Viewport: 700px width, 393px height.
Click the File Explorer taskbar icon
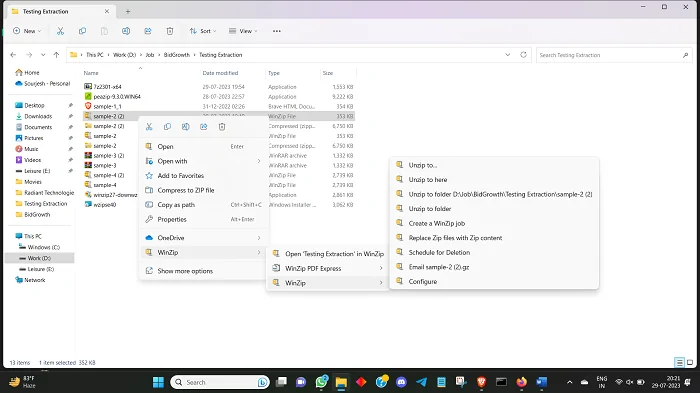tap(341, 382)
